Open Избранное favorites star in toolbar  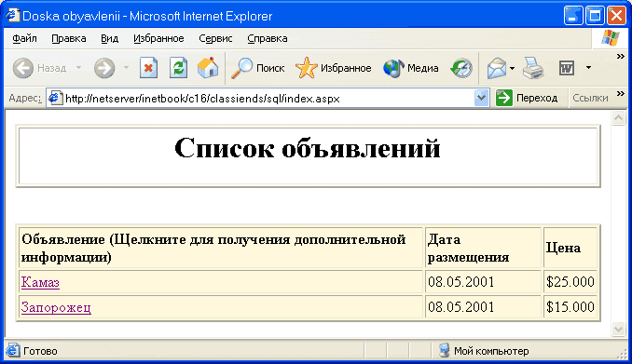[334, 68]
